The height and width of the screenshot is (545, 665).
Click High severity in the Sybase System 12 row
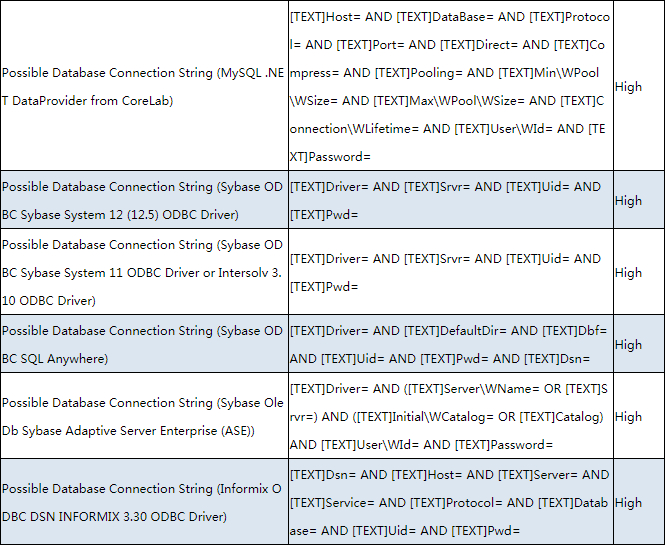639,200
